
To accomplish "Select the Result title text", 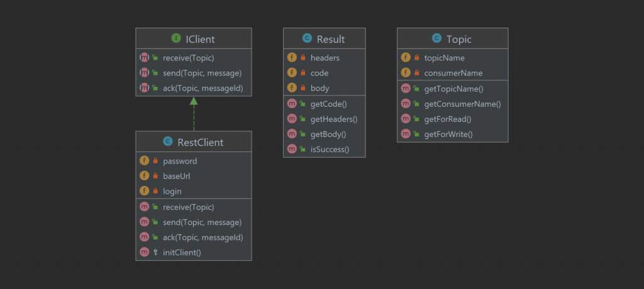I will click(x=331, y=39).
